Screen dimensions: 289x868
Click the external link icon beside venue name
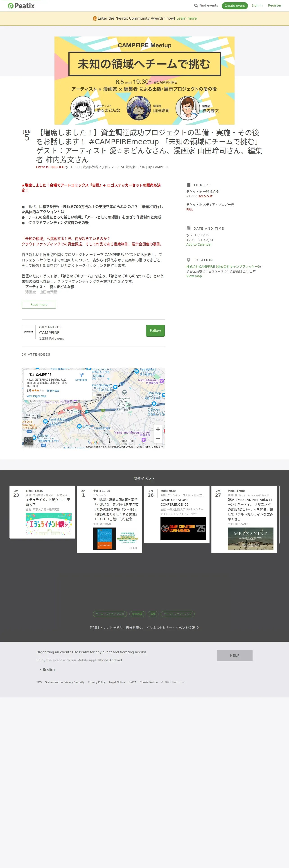[260, 267]
